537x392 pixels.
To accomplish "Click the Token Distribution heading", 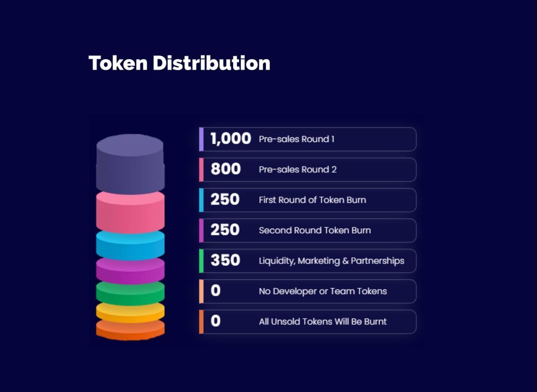I will pos(179,63).
